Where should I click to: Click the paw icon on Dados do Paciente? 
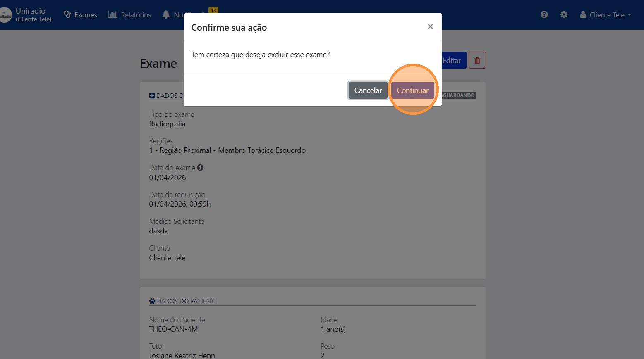click(x=152, y=301)
